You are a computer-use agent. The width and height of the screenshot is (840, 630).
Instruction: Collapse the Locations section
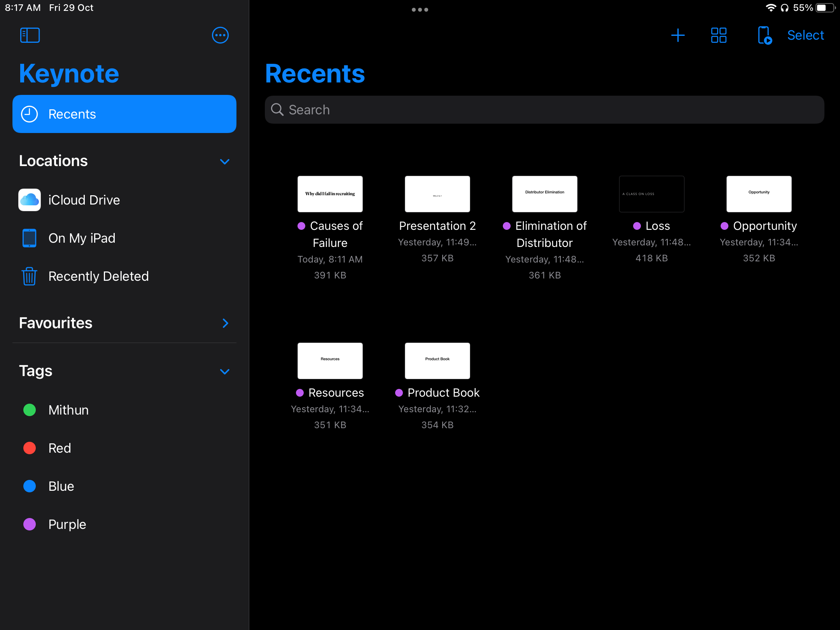225,161
